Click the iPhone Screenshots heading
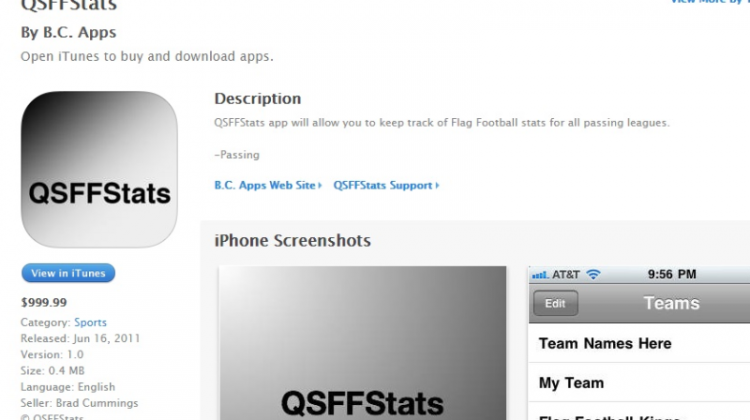750x420 pixels. click(292, 241)
